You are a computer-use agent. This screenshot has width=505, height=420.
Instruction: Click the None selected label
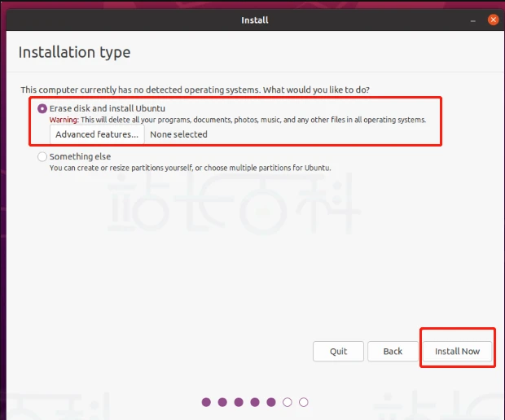tap(178, 134)
